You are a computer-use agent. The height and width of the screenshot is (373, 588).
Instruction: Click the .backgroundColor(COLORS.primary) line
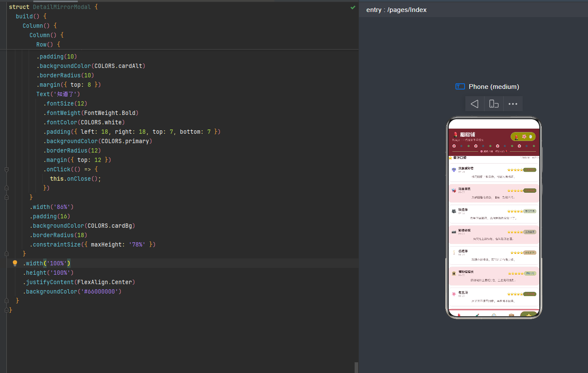click(98, 141)
